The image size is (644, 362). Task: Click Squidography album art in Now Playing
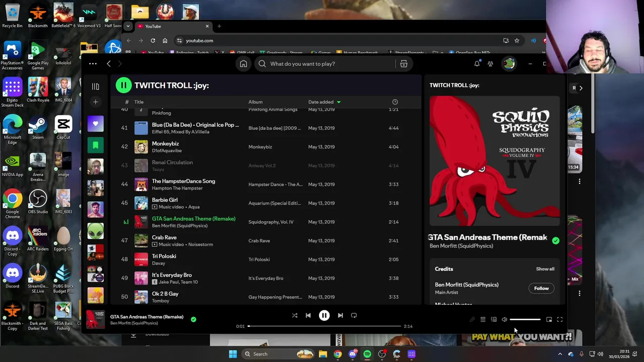click(495, 161)
